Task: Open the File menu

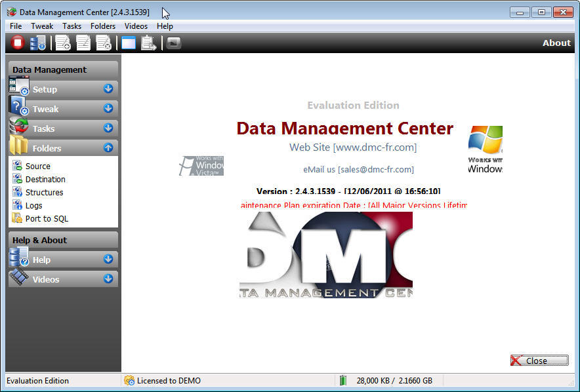Action: click(16, 26)
